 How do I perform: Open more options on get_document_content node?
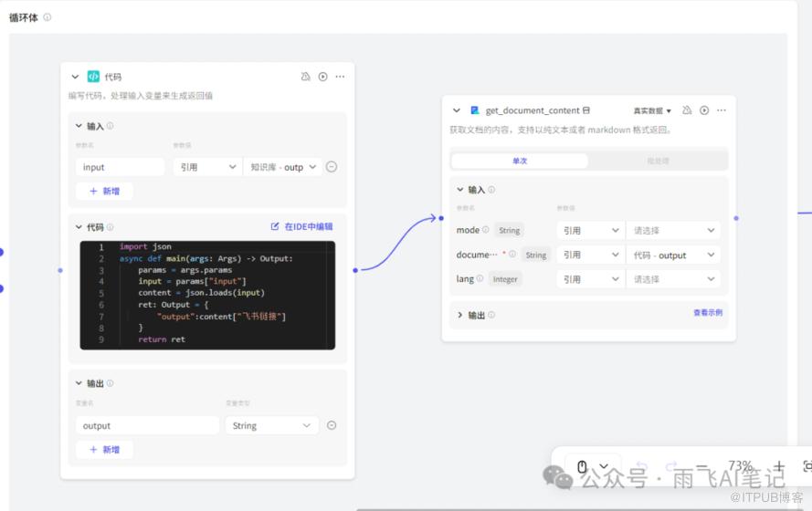[x=722, y=110]
